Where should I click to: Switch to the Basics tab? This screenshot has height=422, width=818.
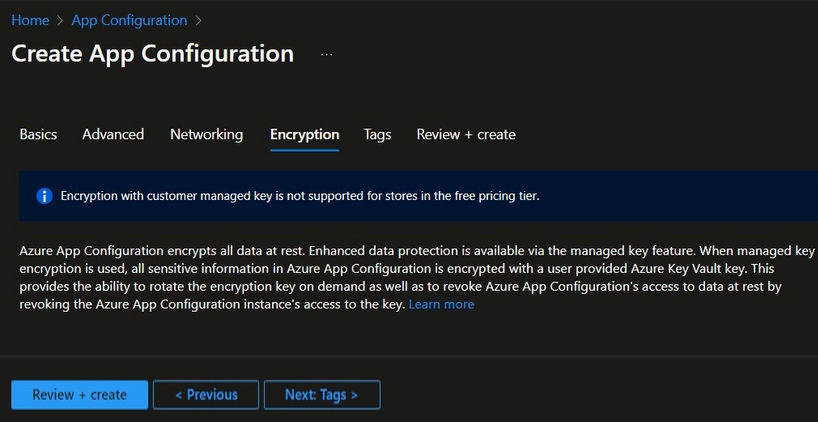(38, 135)
